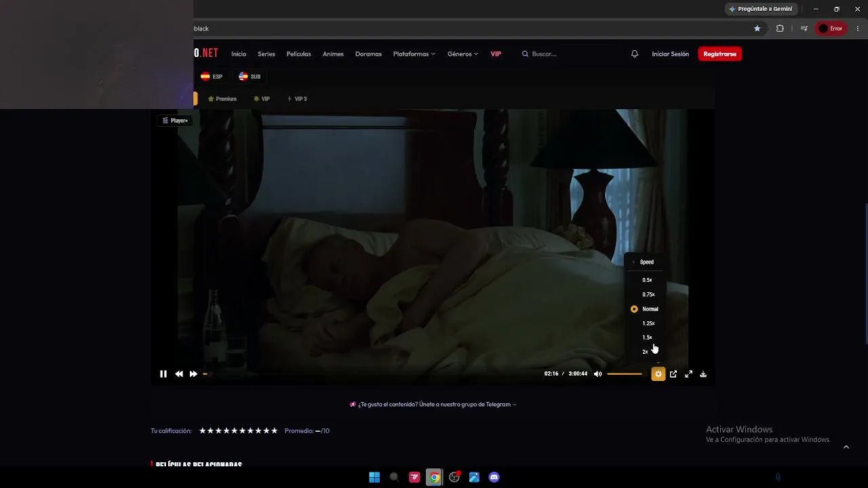Viewport: 868px width, 488px height.
Task: Set playback speed to 1.25x
Action: pyautogui.click(x=645, y=323)
